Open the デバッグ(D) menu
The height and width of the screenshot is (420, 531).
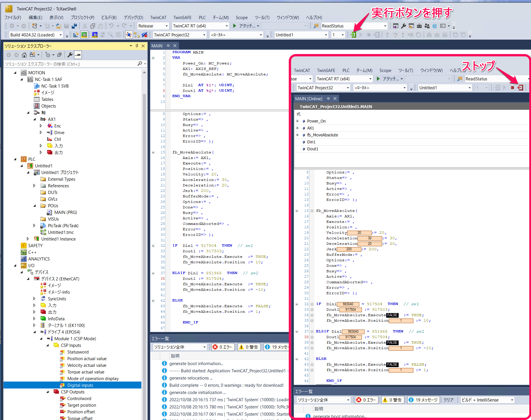tap(133, 17)
